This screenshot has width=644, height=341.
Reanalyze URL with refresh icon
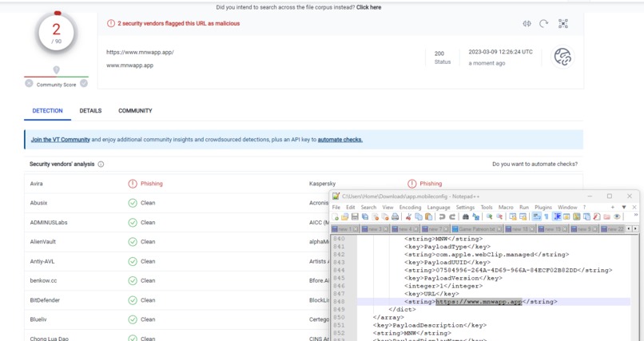click(544, 23)
